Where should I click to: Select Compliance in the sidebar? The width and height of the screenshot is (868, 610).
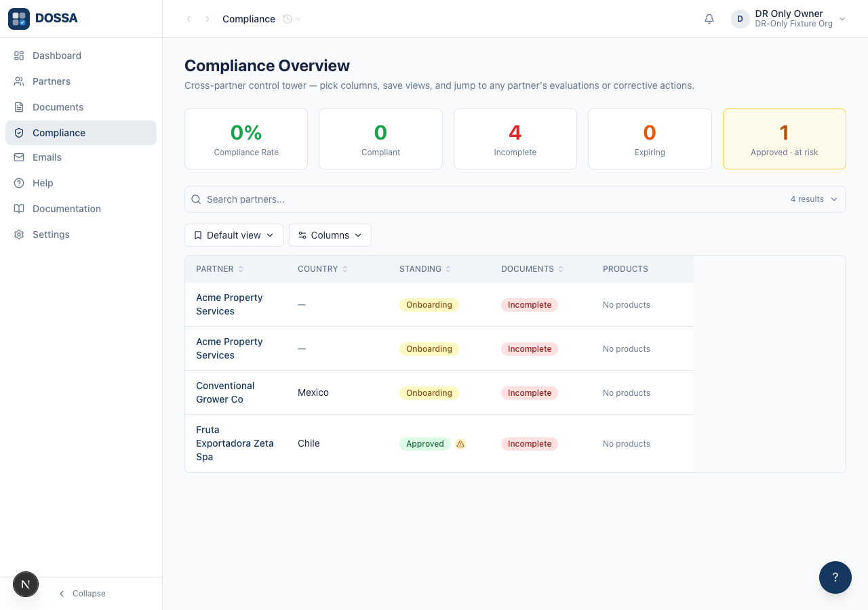[x=81, y=133]
